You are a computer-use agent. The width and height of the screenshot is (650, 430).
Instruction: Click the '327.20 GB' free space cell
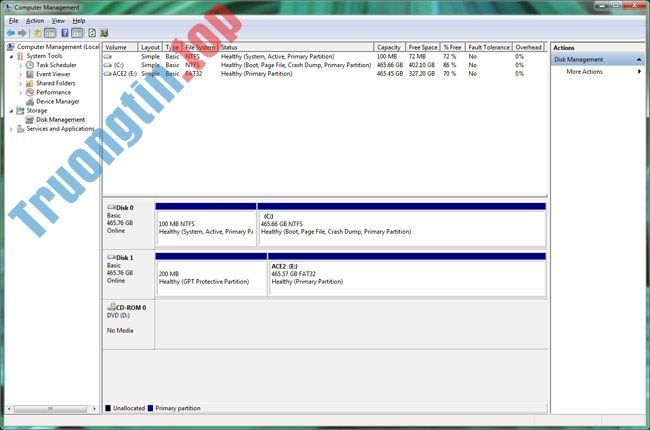(x=422, y=74)
